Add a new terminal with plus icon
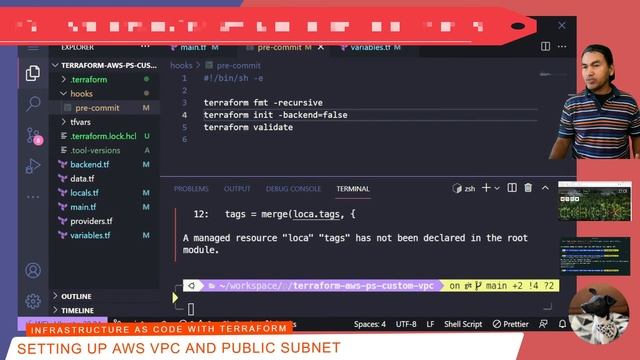 pyautogui.click(x=486, y=188)
